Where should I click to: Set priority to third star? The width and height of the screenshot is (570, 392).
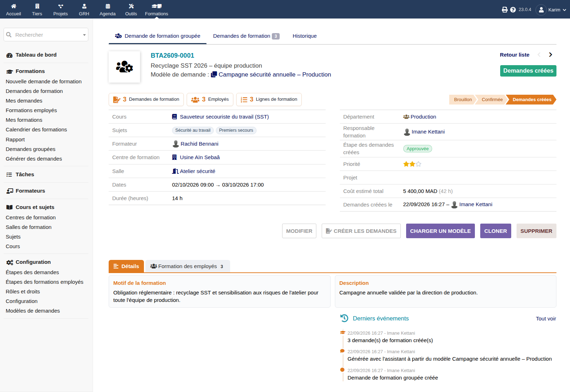(x=419, y=164)
